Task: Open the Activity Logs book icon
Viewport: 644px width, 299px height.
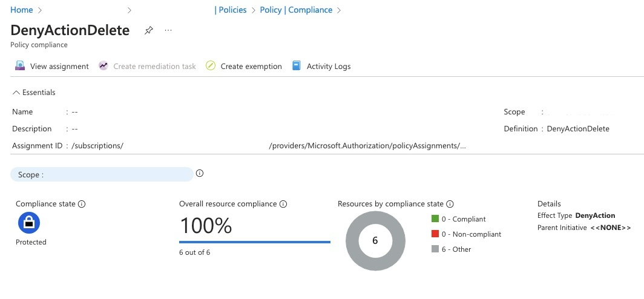Action: tap(297, 66)
